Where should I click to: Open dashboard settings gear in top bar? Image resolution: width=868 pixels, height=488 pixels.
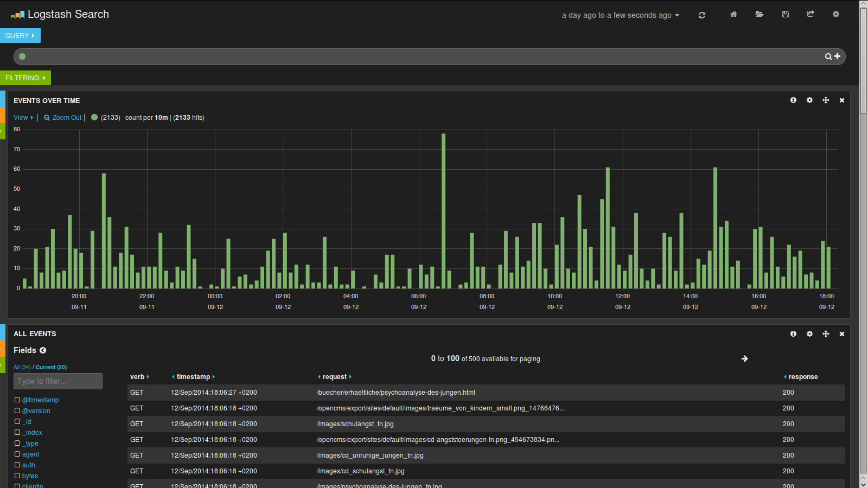point(836,15)
